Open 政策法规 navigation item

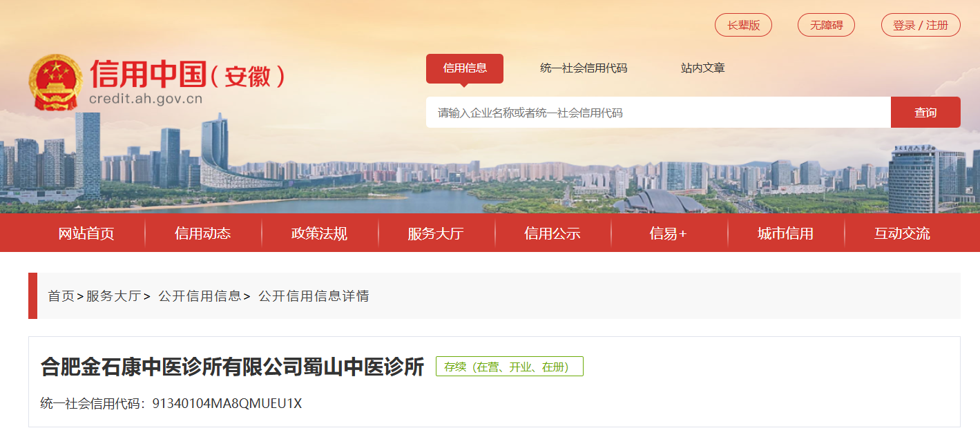pos(320,233)
